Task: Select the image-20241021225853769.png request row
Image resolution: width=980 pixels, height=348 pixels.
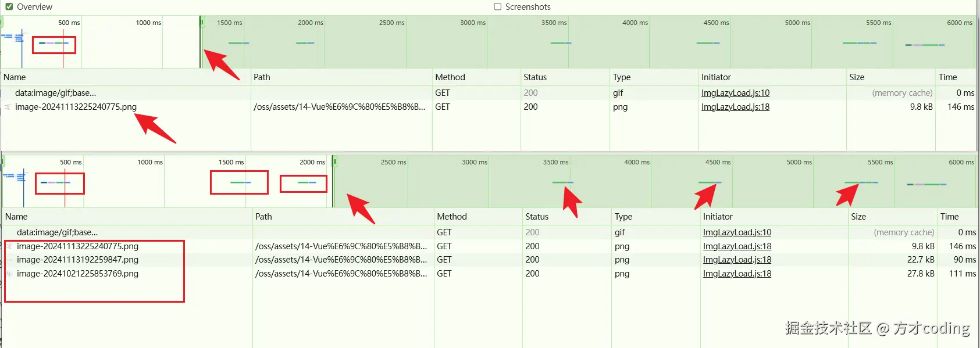Action: click(x=77, y=274)
